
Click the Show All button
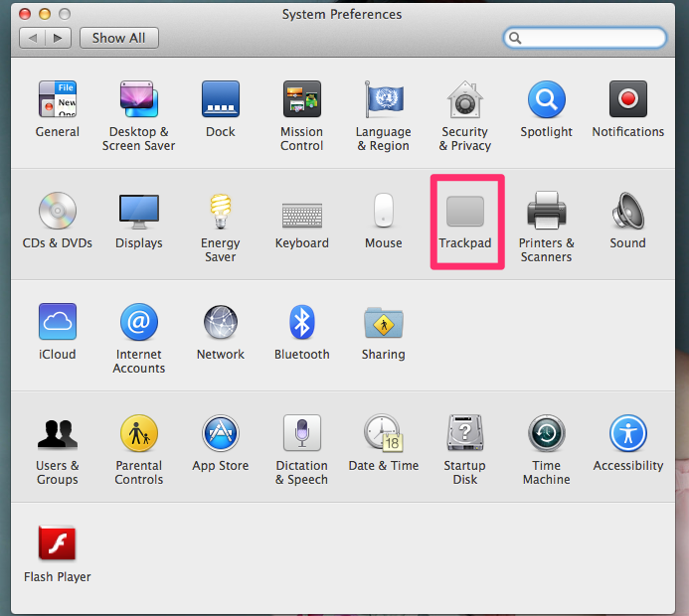click(119, 38)
